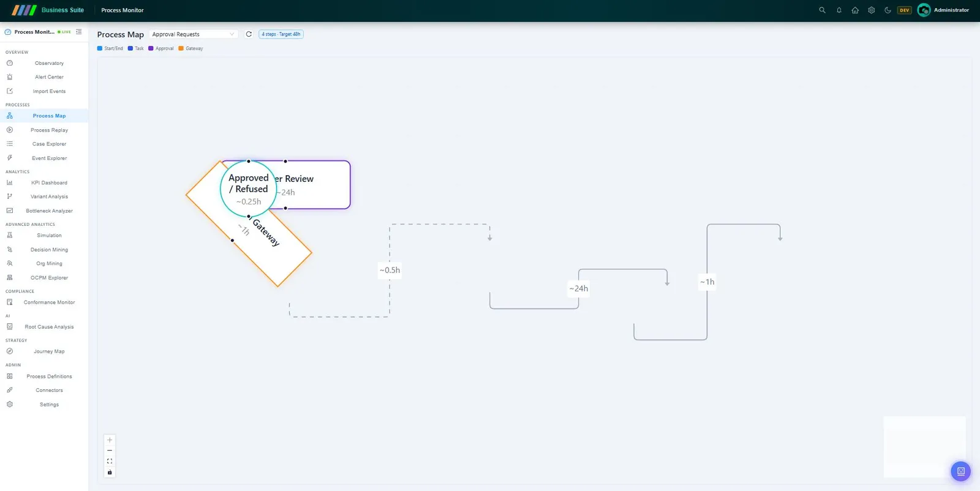Click the minimap overview panel
The width and height of the screenshot is (980, 491).
point(925,447)
